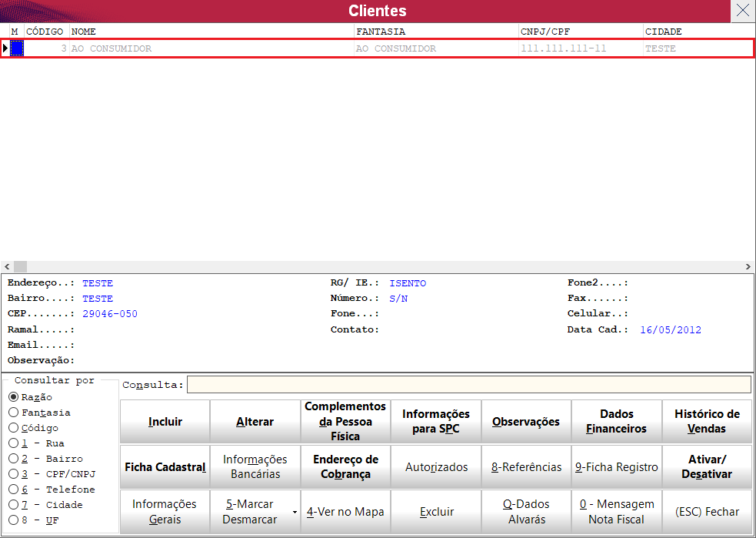Open 9-Ficha Registro

click(x=616, y=466)
